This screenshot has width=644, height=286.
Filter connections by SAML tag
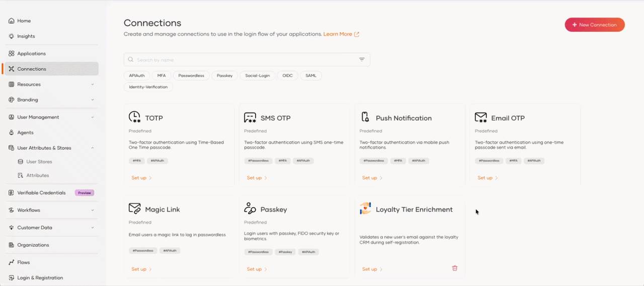311,75
